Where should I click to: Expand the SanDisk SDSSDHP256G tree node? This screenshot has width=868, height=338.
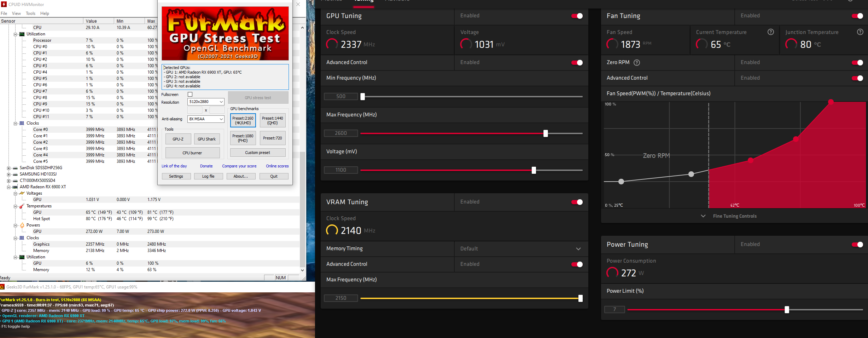tap(8, 168)
